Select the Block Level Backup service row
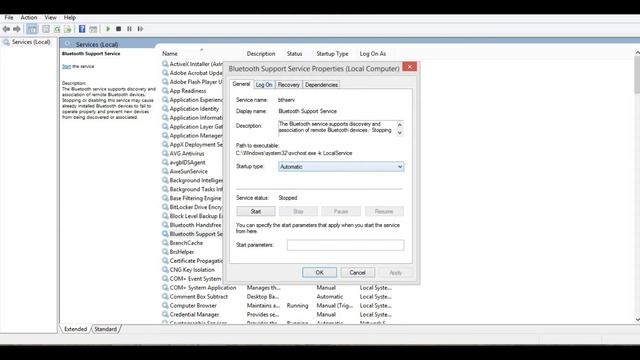 pyautogui.click(x=192, y=216)
